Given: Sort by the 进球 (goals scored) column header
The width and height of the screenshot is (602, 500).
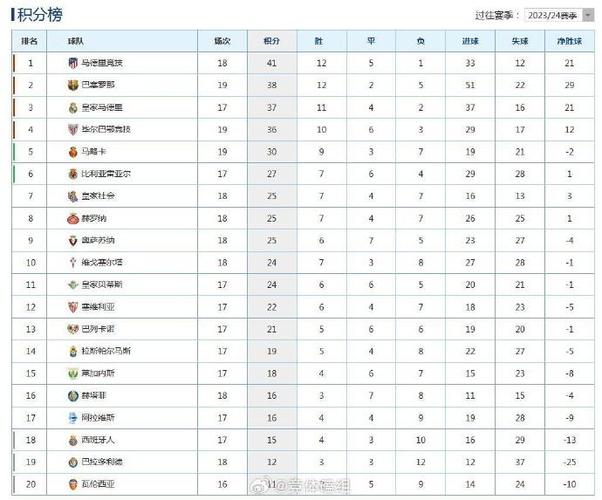Looking at the screenshot, I should tap(470, 41).
